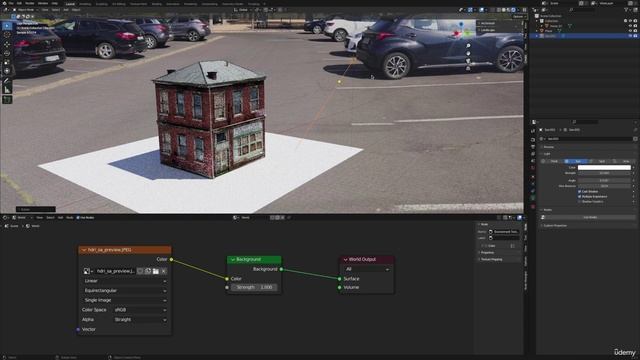The width and height of the screenshot is (640, 360).
Task: Open the File menu
Action: coord(11,3)
